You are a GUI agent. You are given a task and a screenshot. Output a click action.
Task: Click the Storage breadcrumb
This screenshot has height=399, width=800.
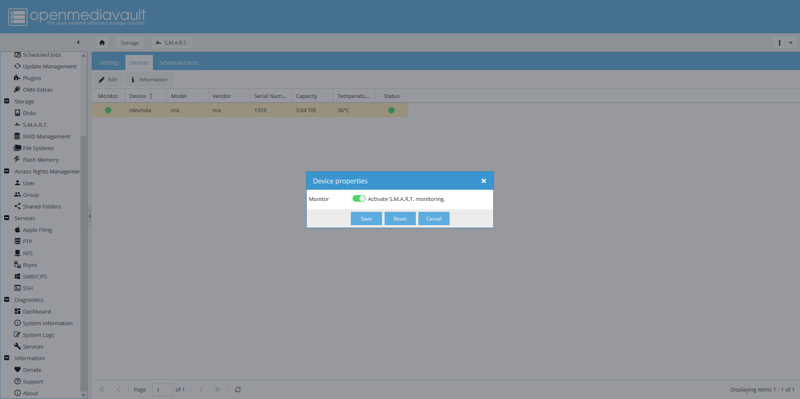click(x=130, y=43)
